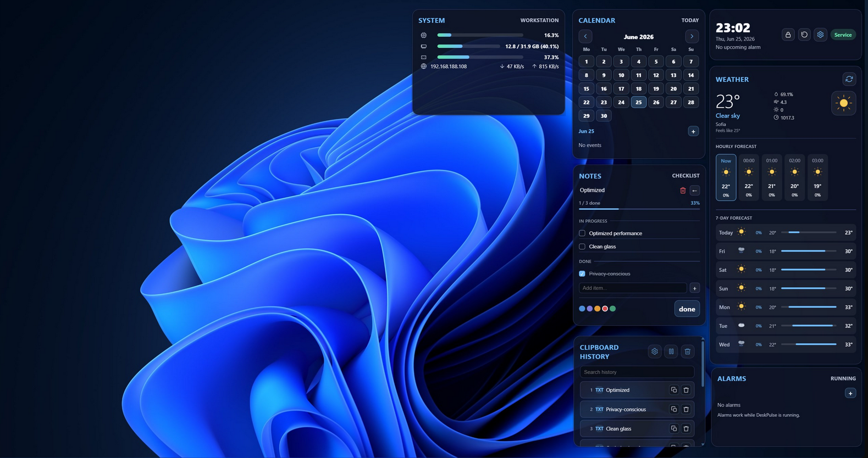Click the lock icon beside the clock
The width and height of the screenshot is (868, 458).
pos(788,35)
